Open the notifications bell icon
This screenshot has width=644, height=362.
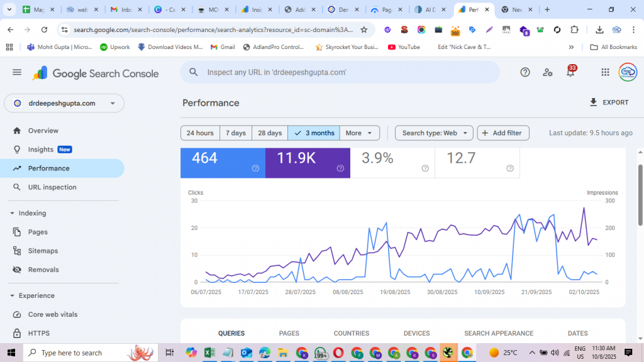pyautogui.click(x=570, y=72)
